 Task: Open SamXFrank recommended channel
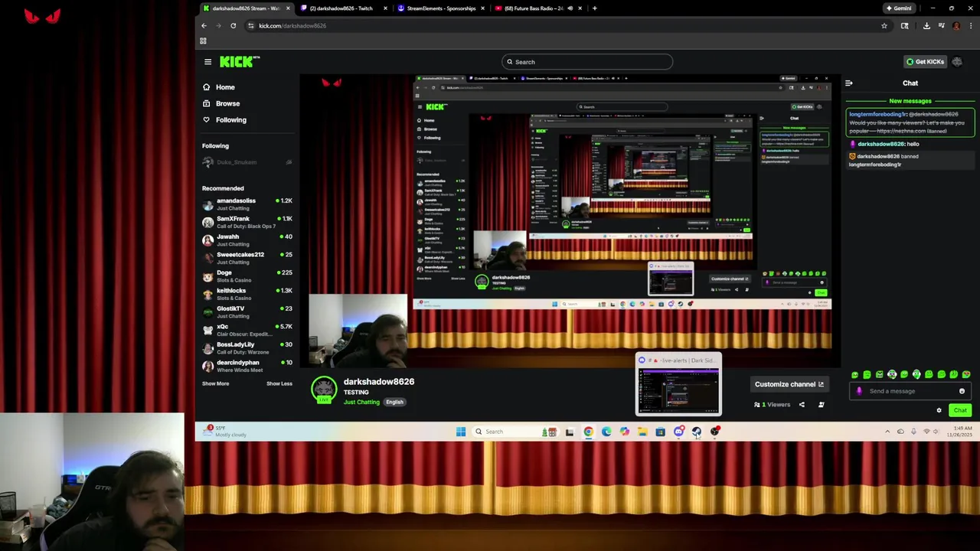247,223
